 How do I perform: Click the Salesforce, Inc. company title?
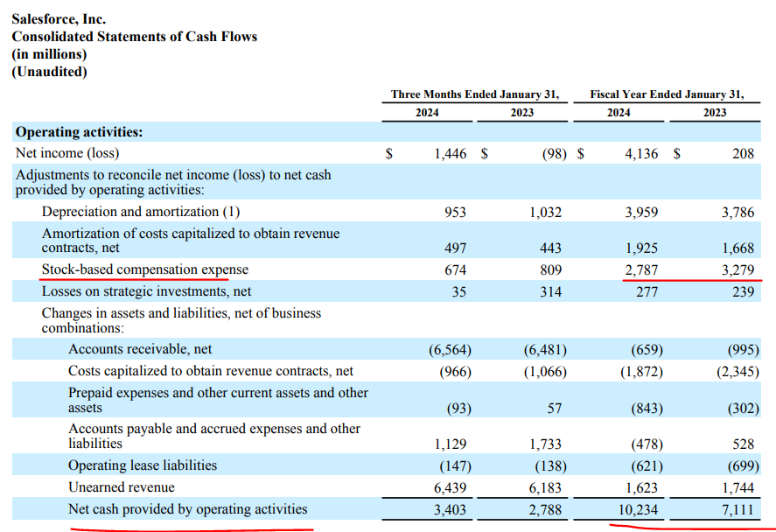click(x=59, y=18)
